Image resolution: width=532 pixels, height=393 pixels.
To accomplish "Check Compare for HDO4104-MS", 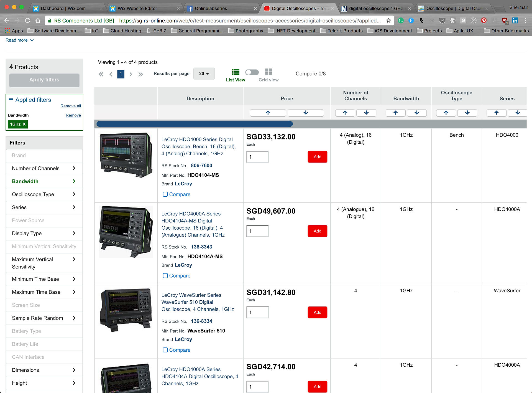I will (x=165, y=194).
